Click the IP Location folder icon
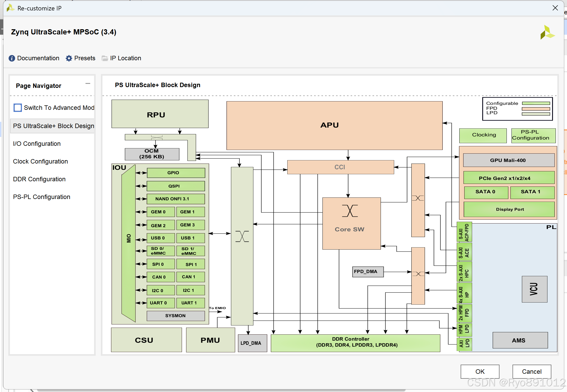The width and height of the screenshot is (567, 392). [105, 58]
